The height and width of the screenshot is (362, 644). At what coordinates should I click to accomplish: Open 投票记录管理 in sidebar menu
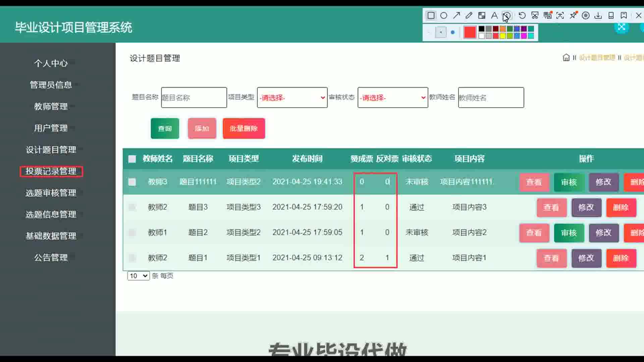click(51, 171)
